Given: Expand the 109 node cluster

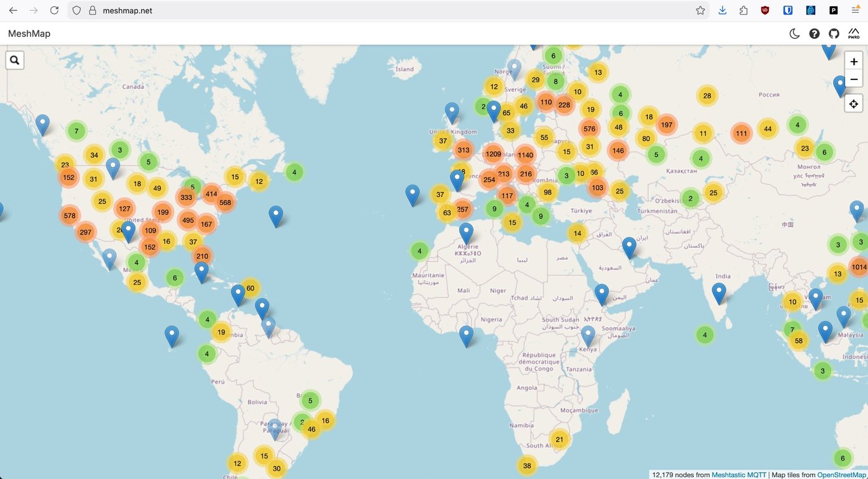Looking at the screenshot, I should (150, 230).
